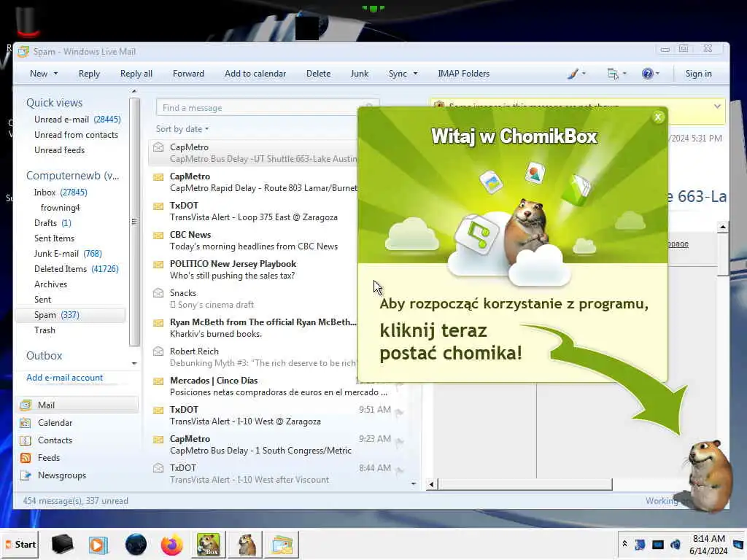Open ChomikBox taskbar icon

click(x=208, y=545)
